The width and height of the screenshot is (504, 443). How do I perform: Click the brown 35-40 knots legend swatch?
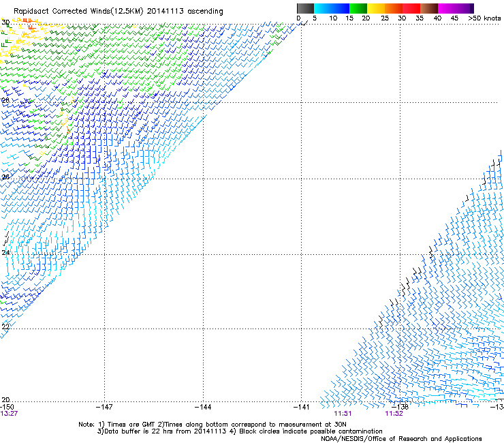(x=429, y=8)
